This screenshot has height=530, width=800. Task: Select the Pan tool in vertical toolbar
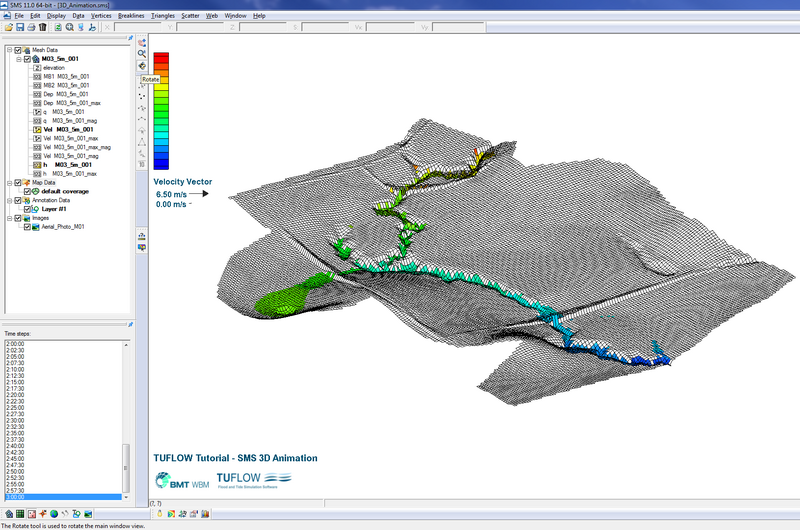pyautogui.click(x=142, y=42)
